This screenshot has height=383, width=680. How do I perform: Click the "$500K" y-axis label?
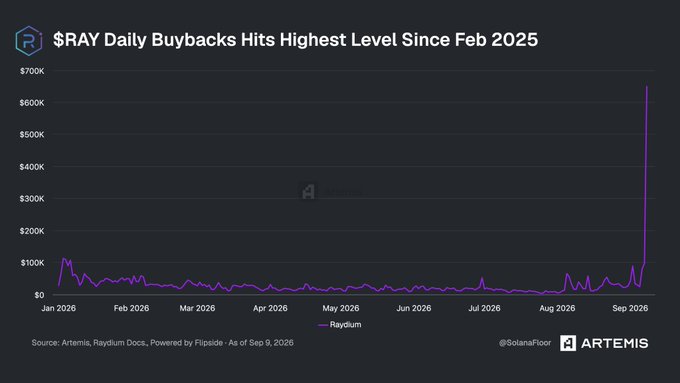[32, 135]
